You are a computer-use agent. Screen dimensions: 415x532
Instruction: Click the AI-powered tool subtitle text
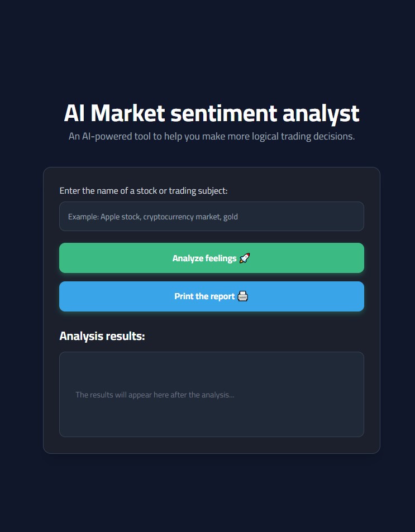pyautogui.click(x=211, y=137)
